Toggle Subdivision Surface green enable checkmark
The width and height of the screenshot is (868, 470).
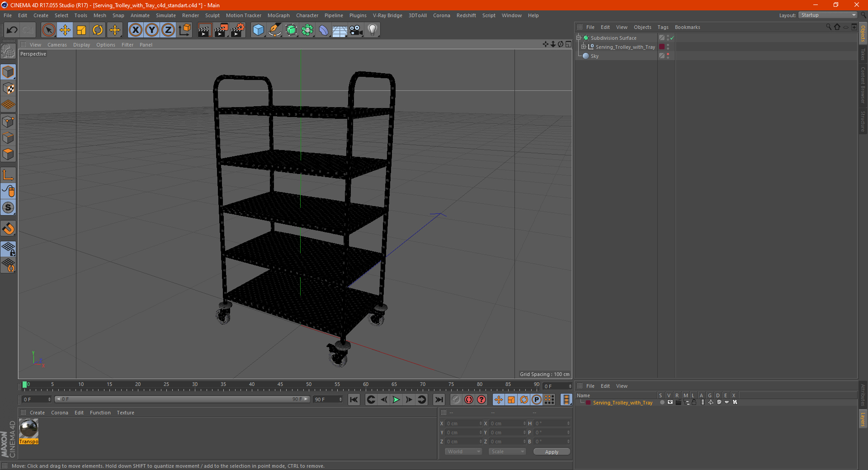point(672,38)
